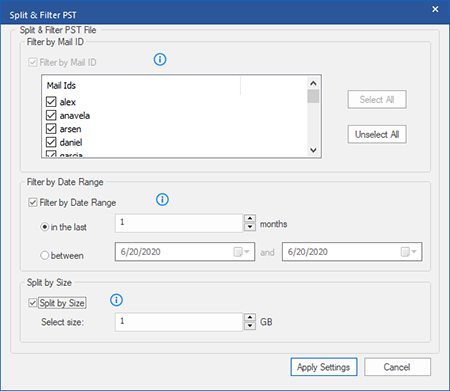Click the Mail Ids list scroll down arrow
This screenshot has height=391, width=450.
(x=313, y=150)
